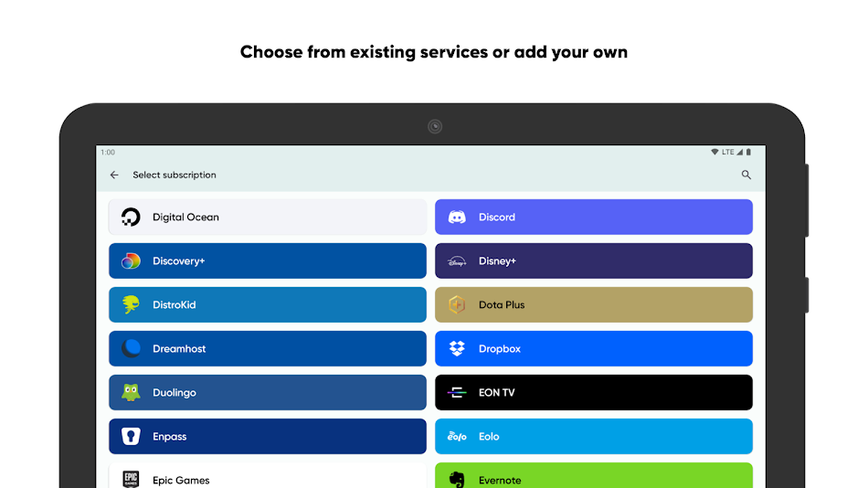Click the Digital Ocean logo icon
868x488 pixels.
pyautogui.click(x=131, y=217)
